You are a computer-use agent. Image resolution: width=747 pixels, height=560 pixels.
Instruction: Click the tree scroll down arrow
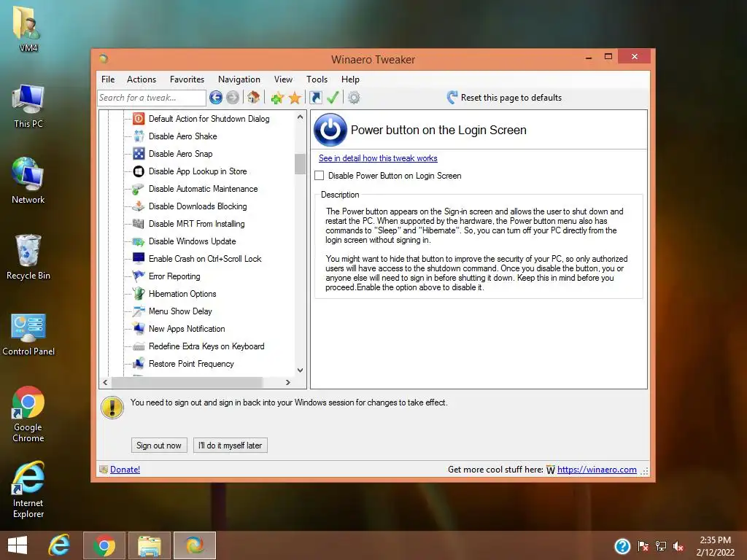[x=300, y=370]
